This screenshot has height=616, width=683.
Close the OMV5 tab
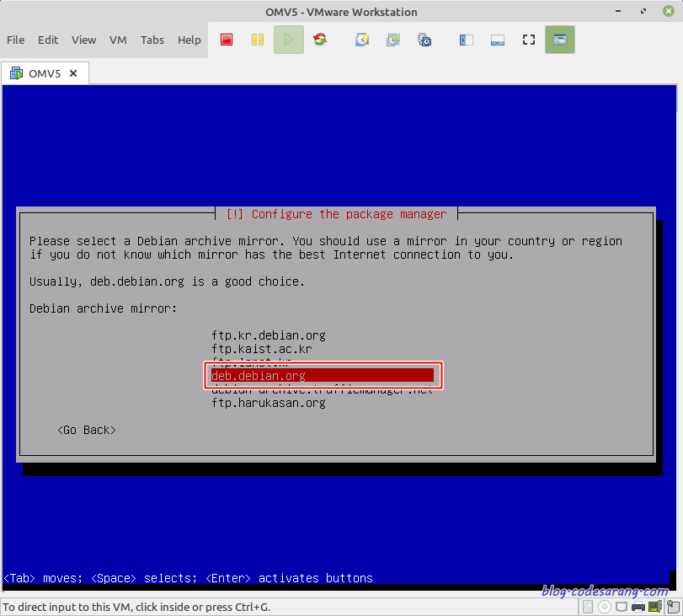click(x=73, y=73)
